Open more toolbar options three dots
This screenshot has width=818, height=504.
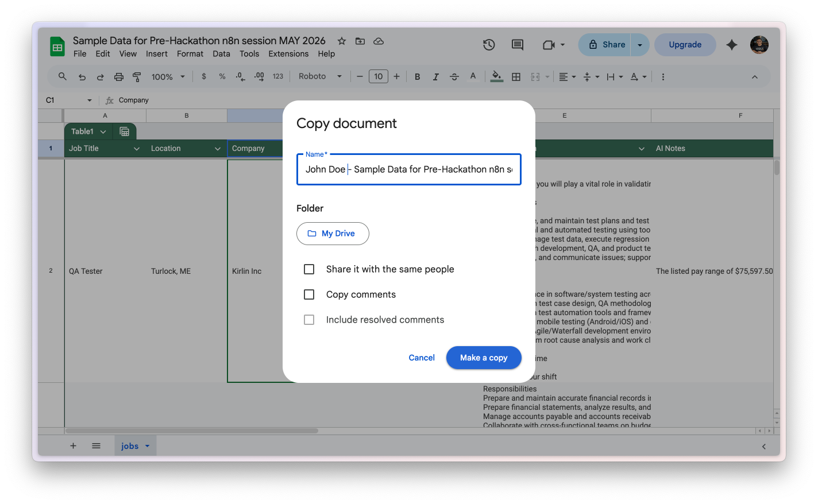[x=663, y=77]
